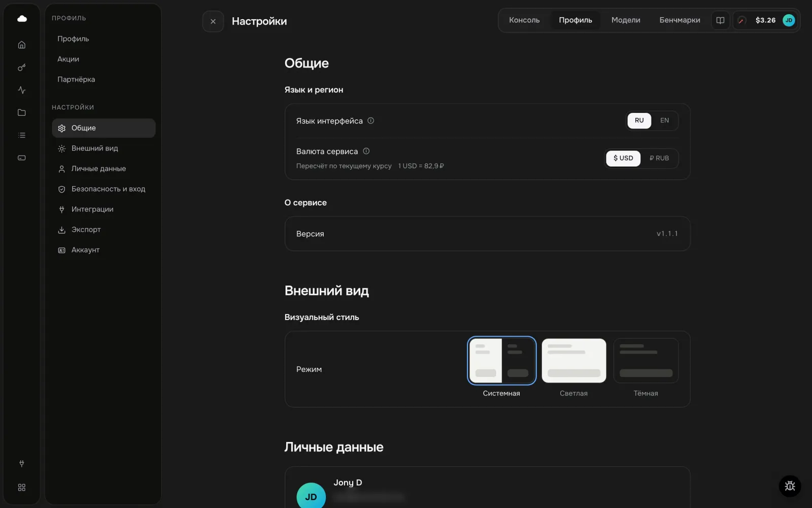Image resolution: width=812 pixels, height=508 pixels.
Task: Switch to the Профиль tab
Action: (576, 20)
